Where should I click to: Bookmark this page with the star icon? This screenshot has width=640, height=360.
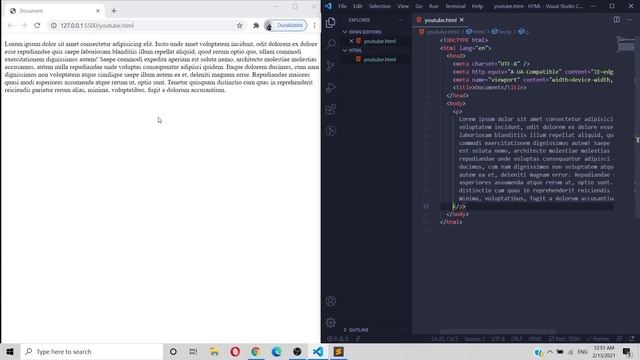point(240,25)
